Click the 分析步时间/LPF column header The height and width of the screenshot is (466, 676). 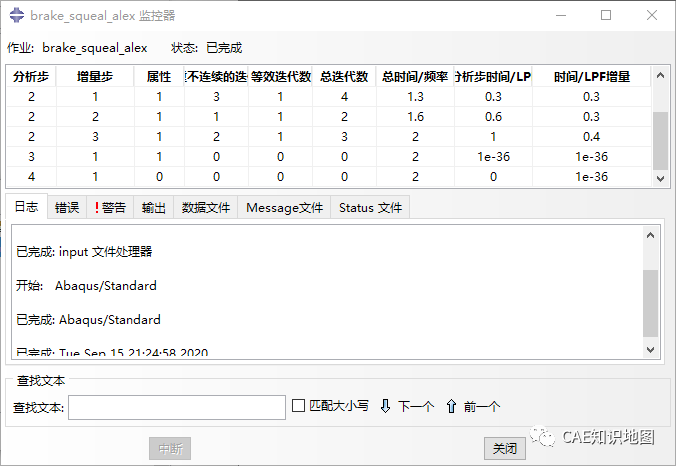493,77
